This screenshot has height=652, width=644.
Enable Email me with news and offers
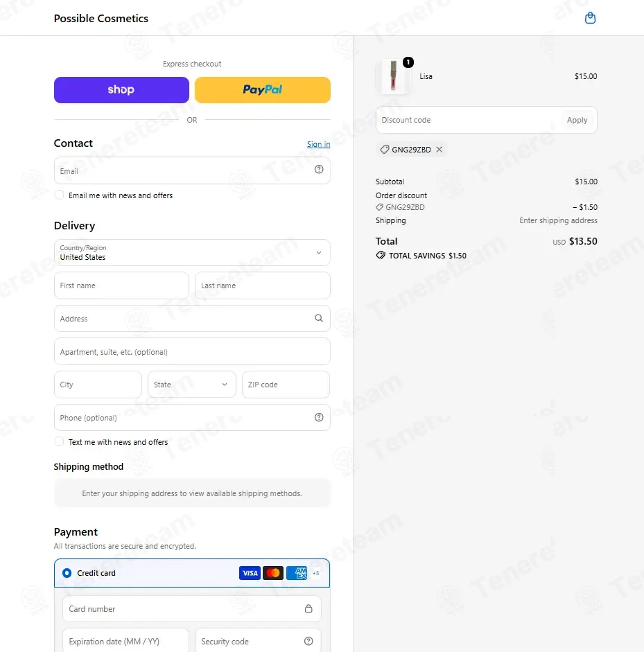click(x=60, y=195)
